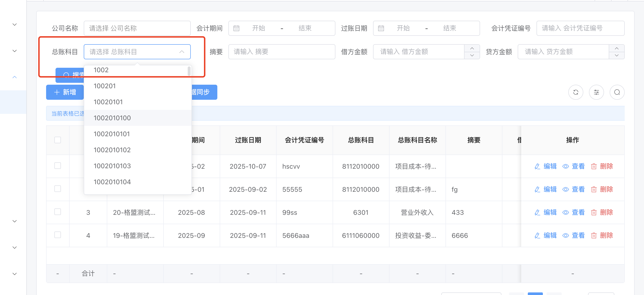
Task: Click the 新增 button
Action: pos(65,92)
